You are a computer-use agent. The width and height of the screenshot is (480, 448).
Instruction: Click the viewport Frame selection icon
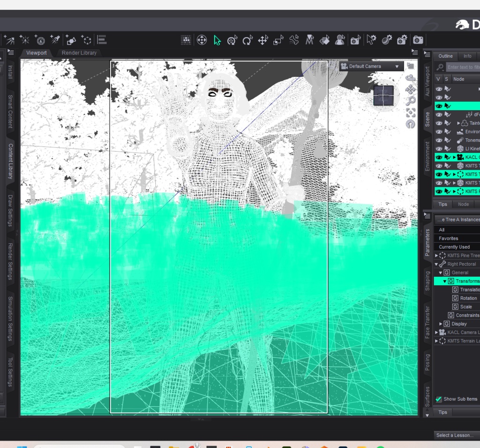(x=411, y=113)
